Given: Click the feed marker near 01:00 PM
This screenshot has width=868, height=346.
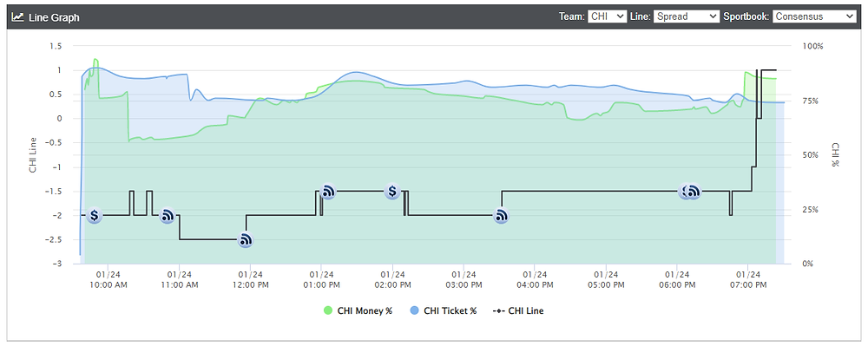Looking at the screenshot, I should click(x=329, y=192).
